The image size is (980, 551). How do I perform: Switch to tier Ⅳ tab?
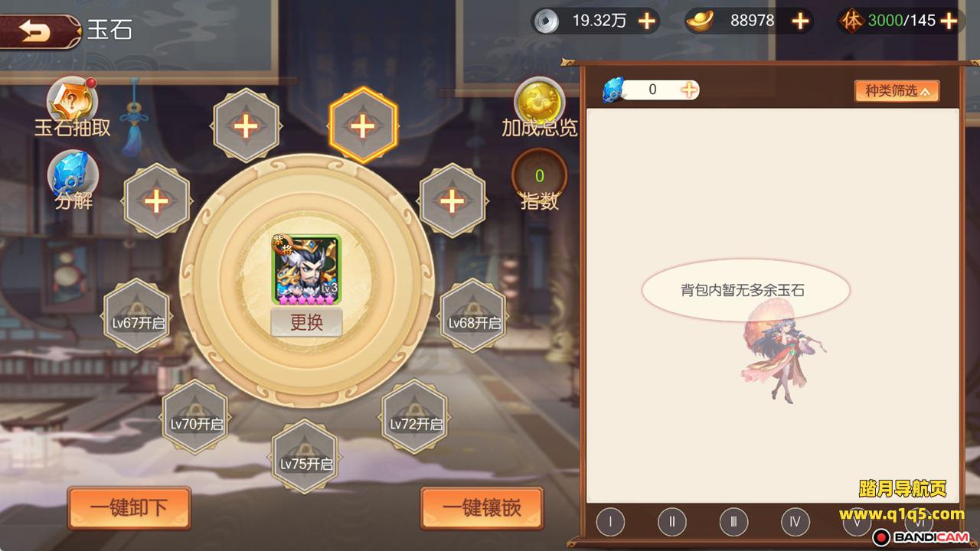click(x=795, y=522)
